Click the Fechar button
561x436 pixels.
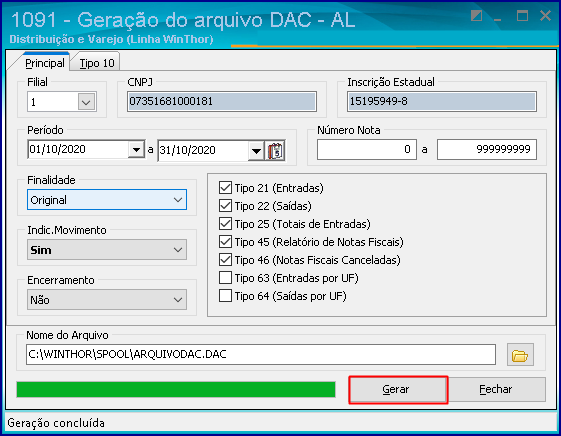click(496, 390)
